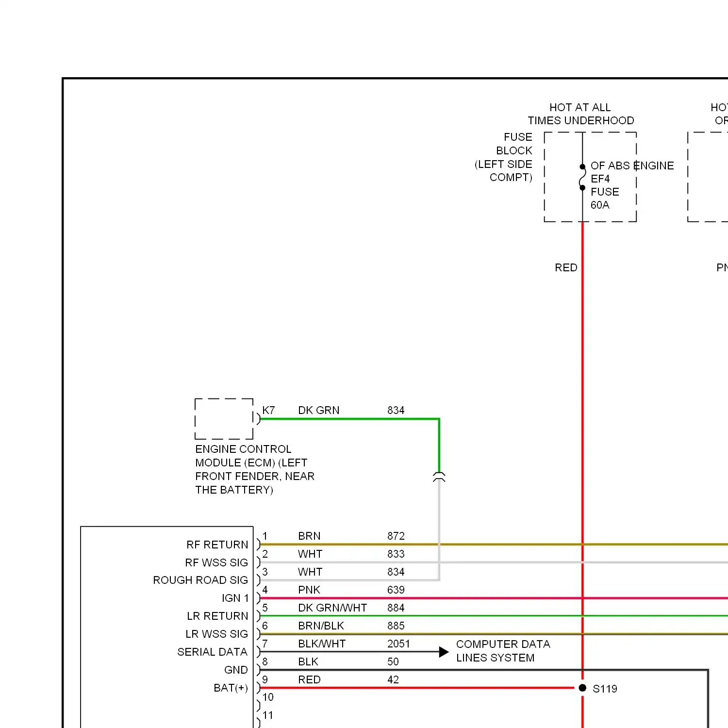This screenshot has width=728, height=728.
Task: Click circuit number 872
Action: tap(396, 536)
